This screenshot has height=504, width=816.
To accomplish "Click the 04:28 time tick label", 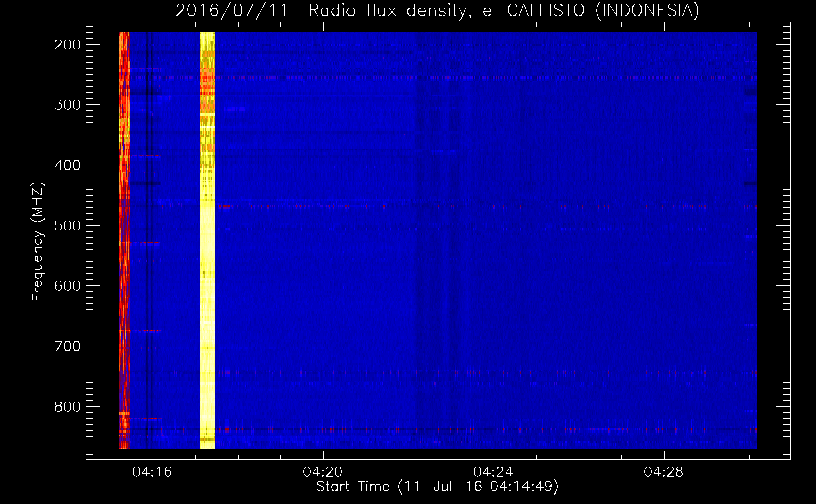I will (x=664, y=472).
